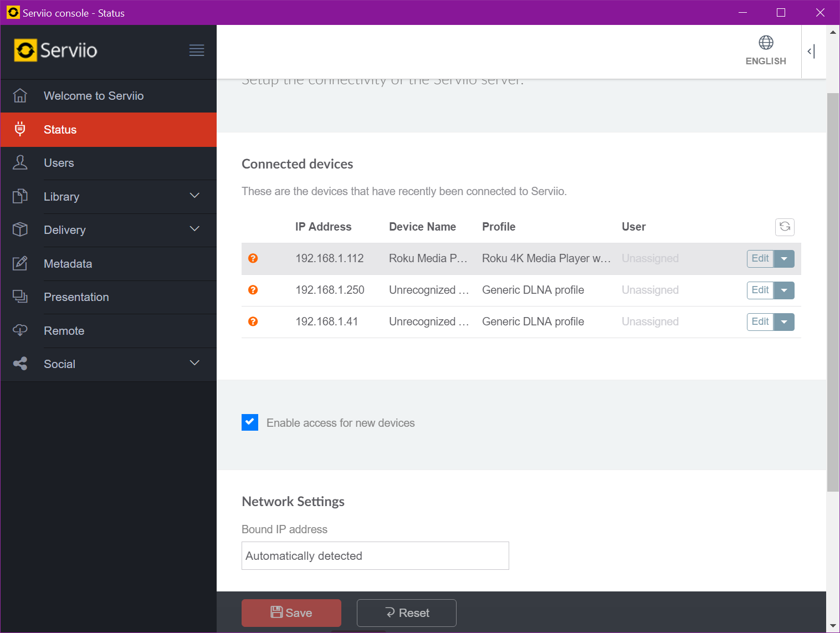Expand the Delivery sidebar section
840x633 pixels.
[x=194, y=229]
